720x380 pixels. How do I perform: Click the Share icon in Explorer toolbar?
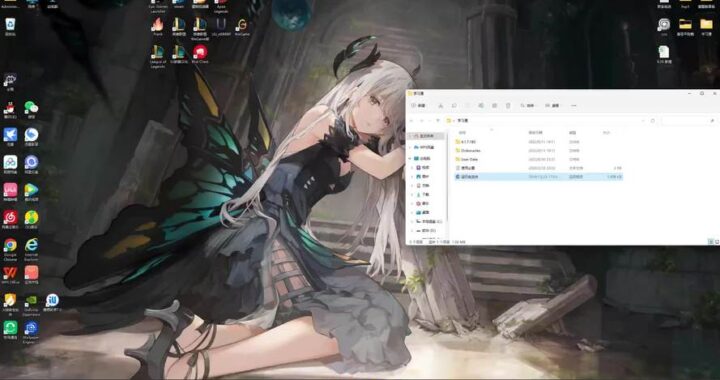click(x=494, y=106)
